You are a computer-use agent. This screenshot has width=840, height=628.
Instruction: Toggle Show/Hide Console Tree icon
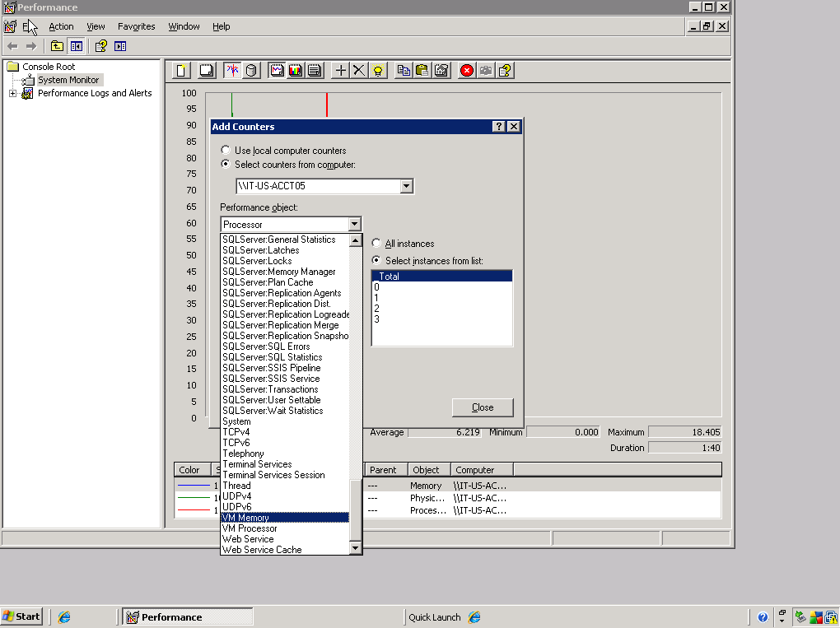(x=76, y=47)
